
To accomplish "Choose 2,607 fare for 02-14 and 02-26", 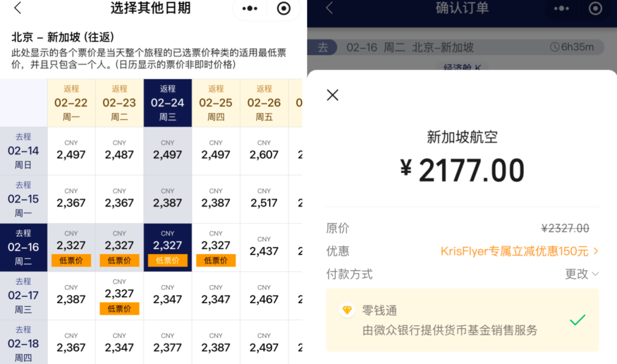I will click(264, 151).
